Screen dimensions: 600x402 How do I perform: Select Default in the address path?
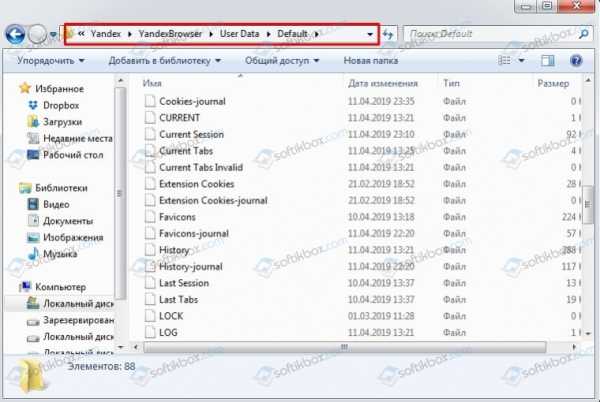[293, 34]
